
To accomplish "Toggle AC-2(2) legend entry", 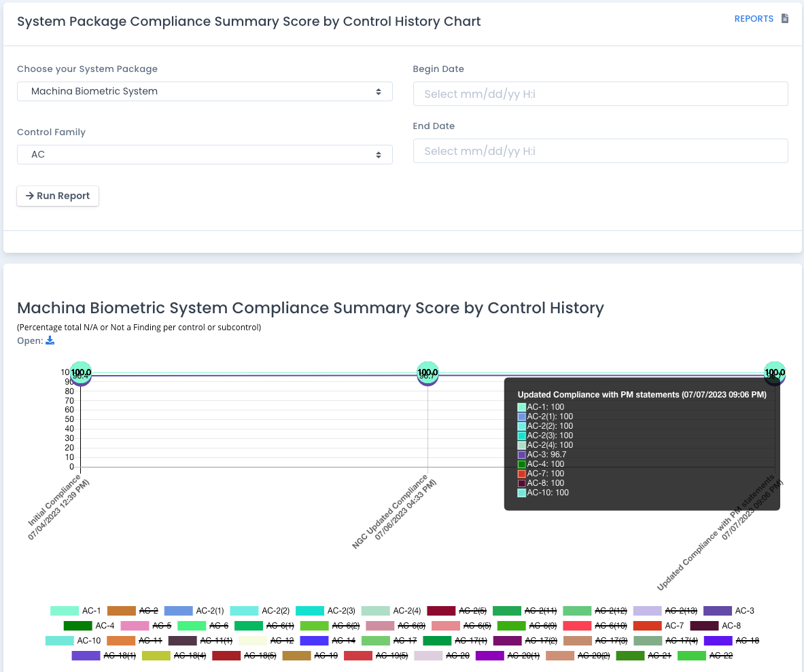I will [x=260, y=610].
